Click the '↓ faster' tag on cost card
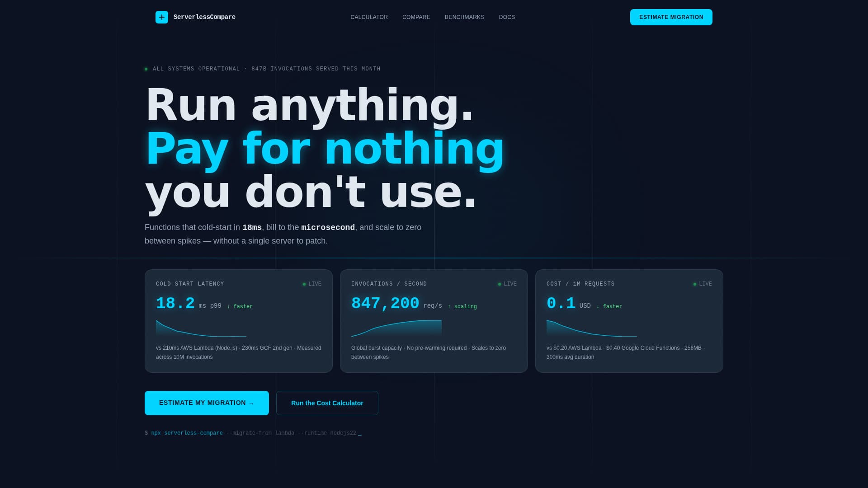 609,306
